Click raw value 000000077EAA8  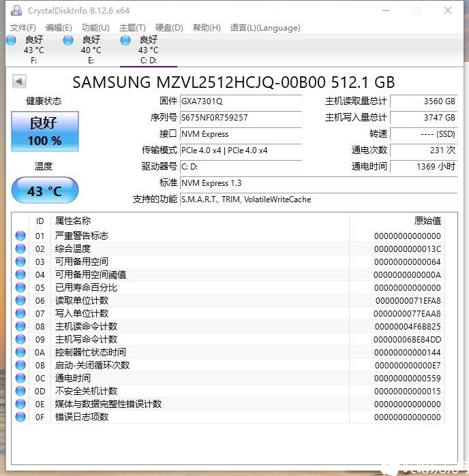click(407, 314)
